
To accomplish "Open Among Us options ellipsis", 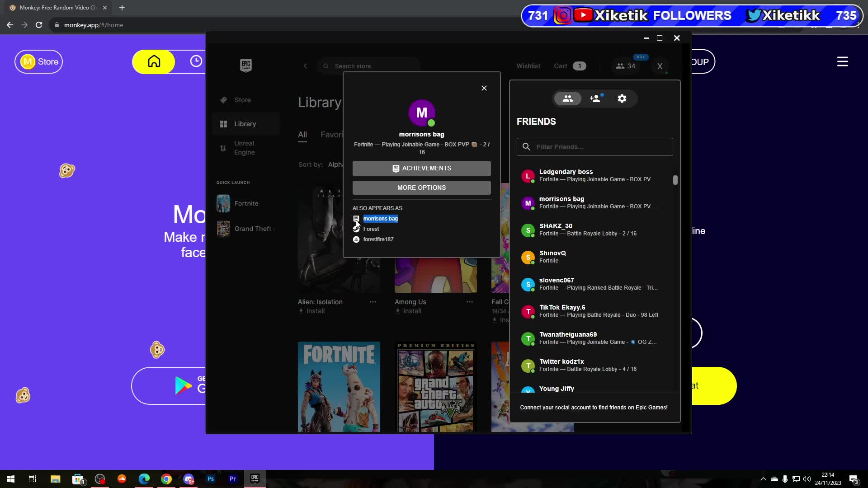I will (470, 302).
